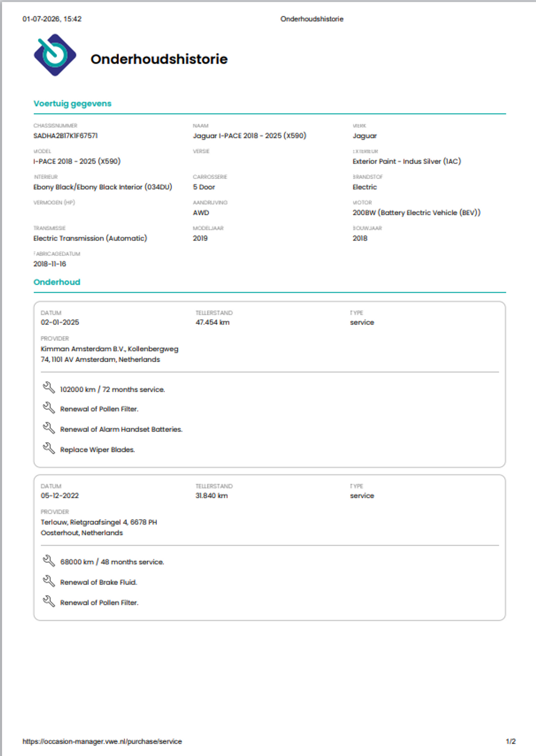Click the Pollen Filter wrench icon in the 02-01-2025 card

49,408
